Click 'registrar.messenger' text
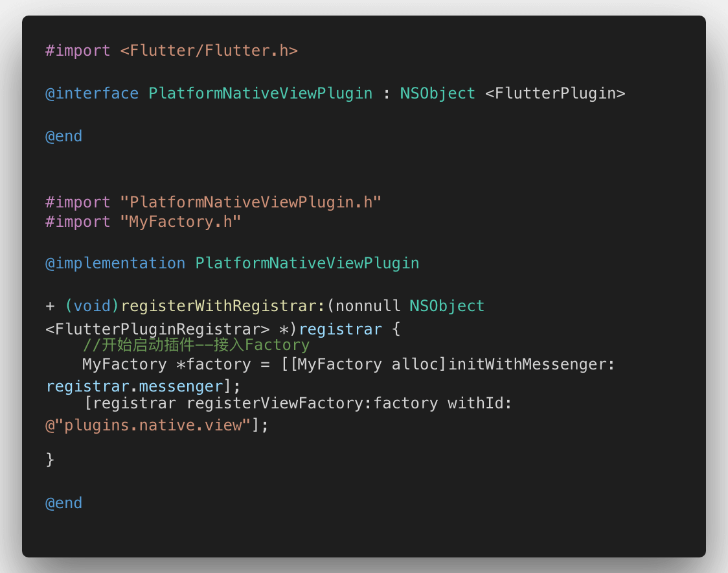728x573 pixels. coord(135,387)
